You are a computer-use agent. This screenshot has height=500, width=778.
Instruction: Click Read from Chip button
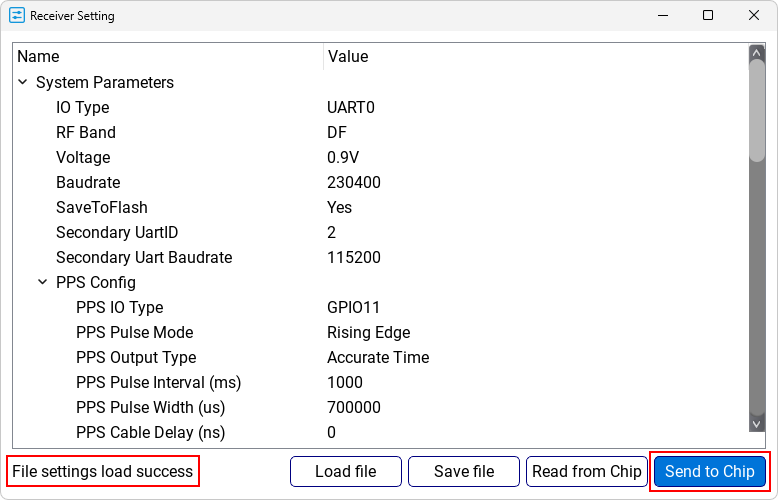pyautogui.click(x=586, y=472)
